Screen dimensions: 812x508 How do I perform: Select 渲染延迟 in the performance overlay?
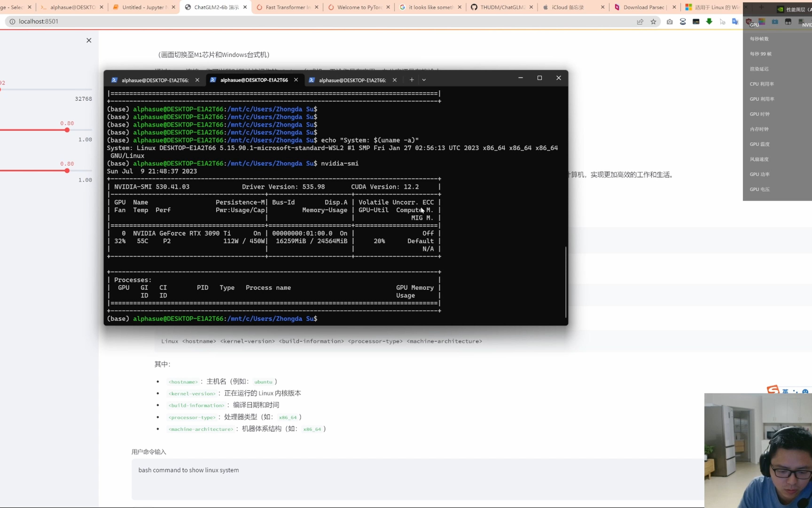759,69
